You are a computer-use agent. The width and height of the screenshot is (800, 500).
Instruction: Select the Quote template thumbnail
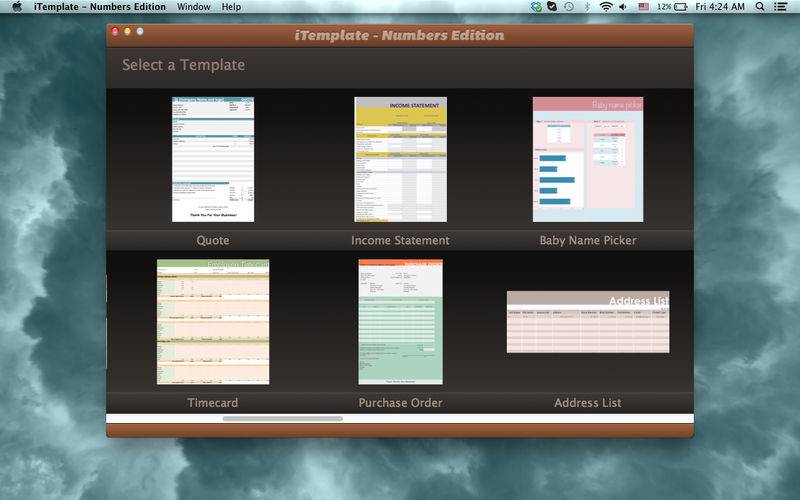coord(213,159)
